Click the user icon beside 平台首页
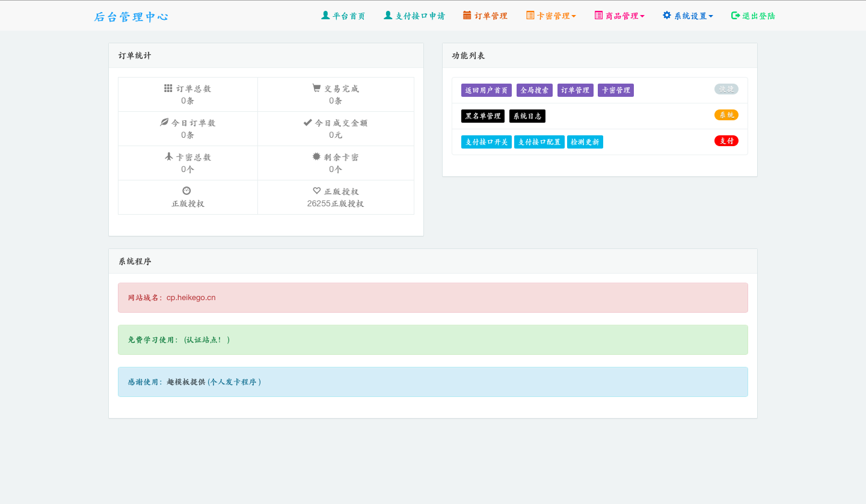 click(x=325, y=15)
